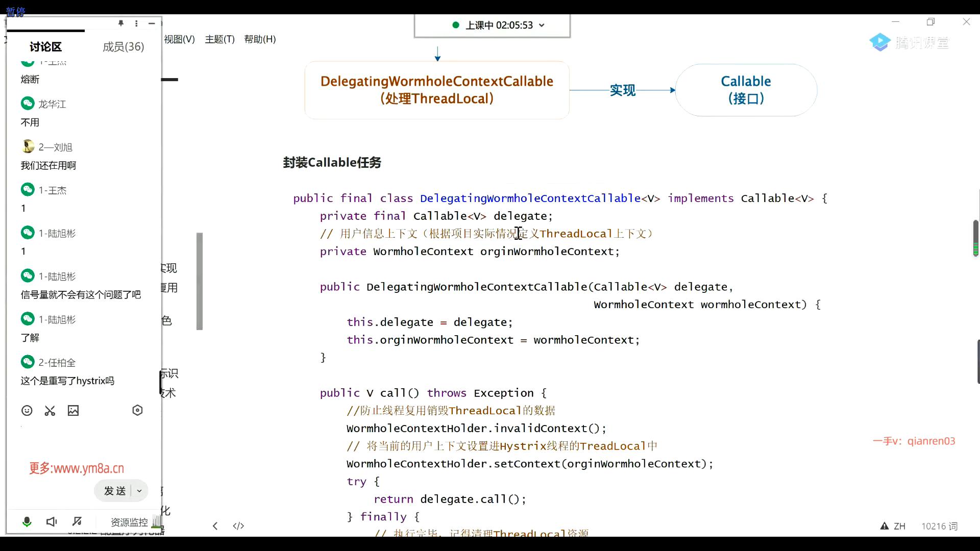Open the 资源监控 resource monitor
This screenshot has height=551, width=980.
pos(129,522)
